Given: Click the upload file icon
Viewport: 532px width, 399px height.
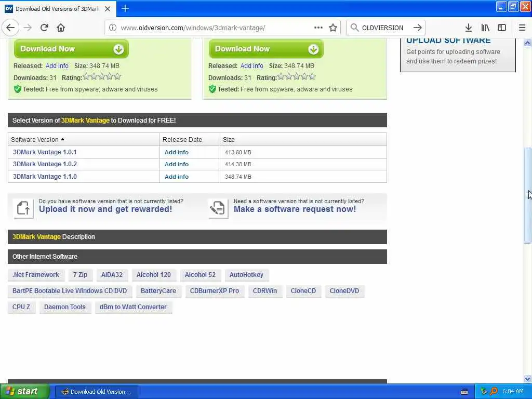Looking at the screenshot, I should click(x=23, y=208).
